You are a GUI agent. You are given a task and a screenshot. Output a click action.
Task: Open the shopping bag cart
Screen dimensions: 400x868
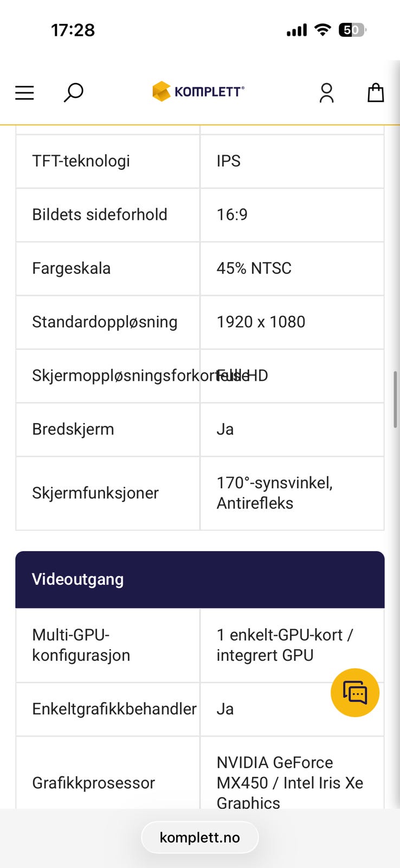coord(376,93)
